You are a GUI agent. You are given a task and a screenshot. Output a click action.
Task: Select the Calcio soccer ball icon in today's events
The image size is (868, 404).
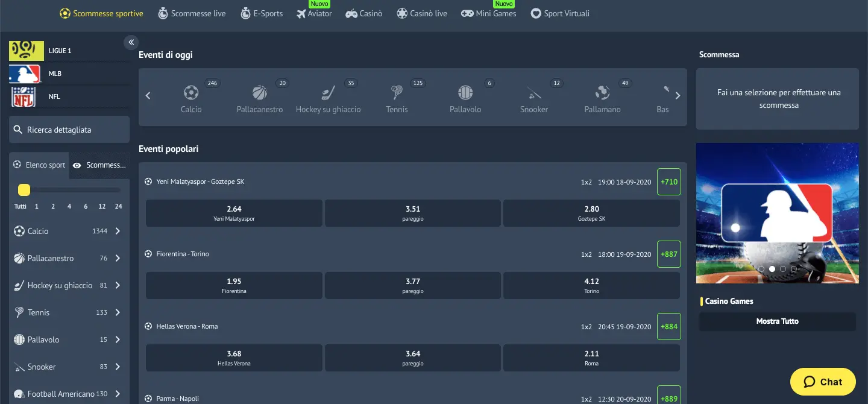click(x=191, y=92)
